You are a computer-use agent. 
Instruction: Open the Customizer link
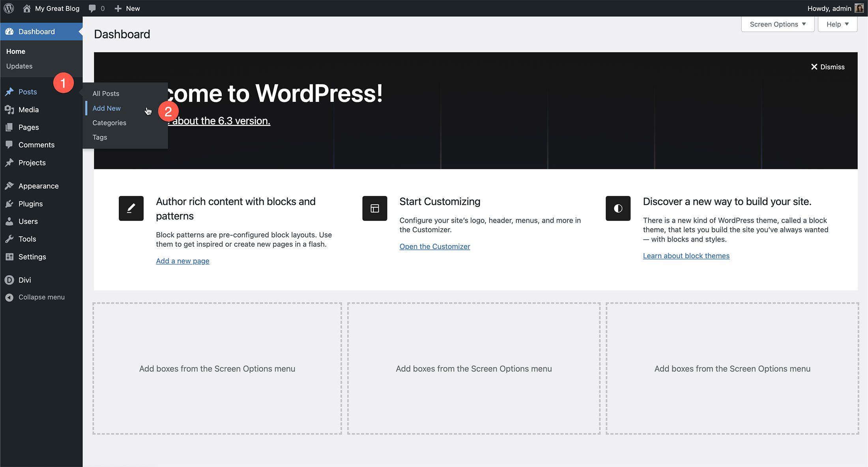[434, 246]
